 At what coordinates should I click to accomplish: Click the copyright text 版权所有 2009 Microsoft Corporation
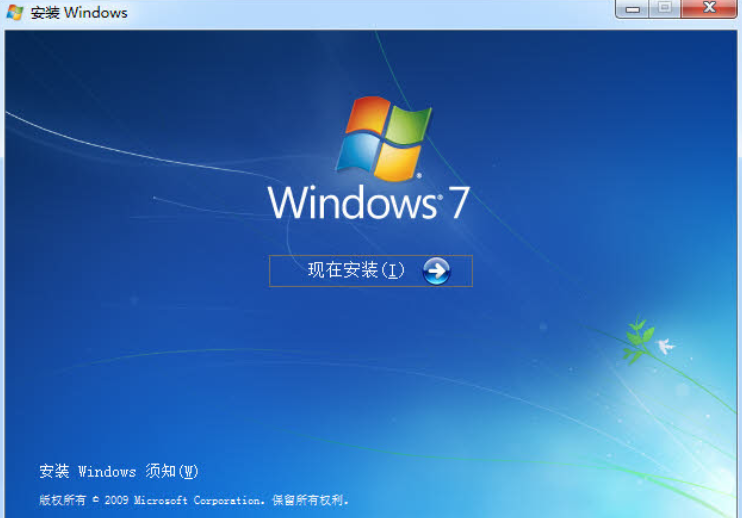click(x=194, y=500)
